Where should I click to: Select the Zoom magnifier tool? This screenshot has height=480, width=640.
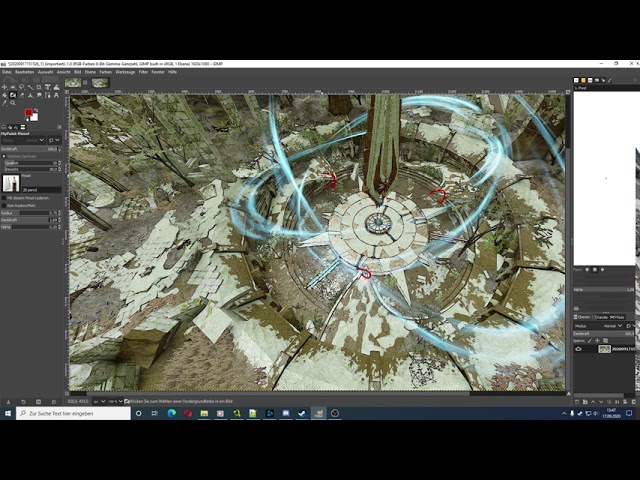(x=13, y=103)
